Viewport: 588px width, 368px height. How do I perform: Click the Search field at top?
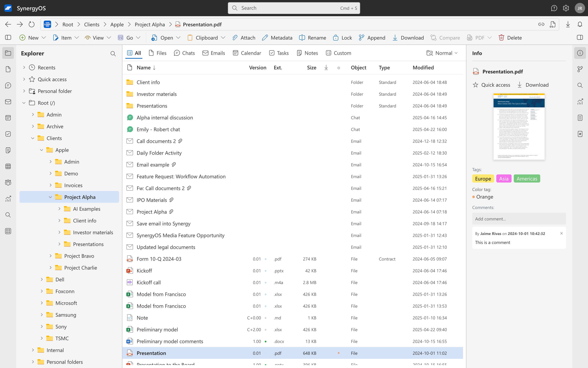(294, 8)
